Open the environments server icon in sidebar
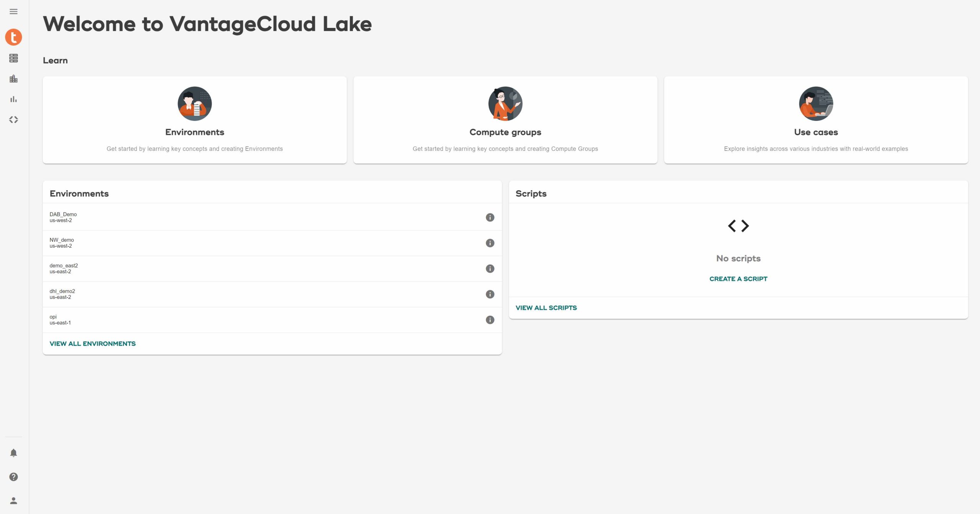Viewport: 980px width, 514px height. tap(13, 58)
